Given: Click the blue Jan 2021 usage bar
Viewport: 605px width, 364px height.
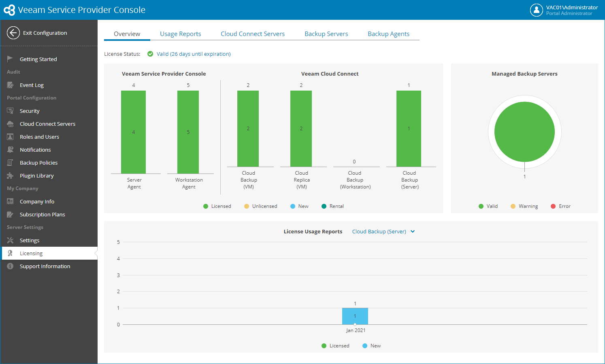Looking at the screenshot, I should [x=355, y=316].
